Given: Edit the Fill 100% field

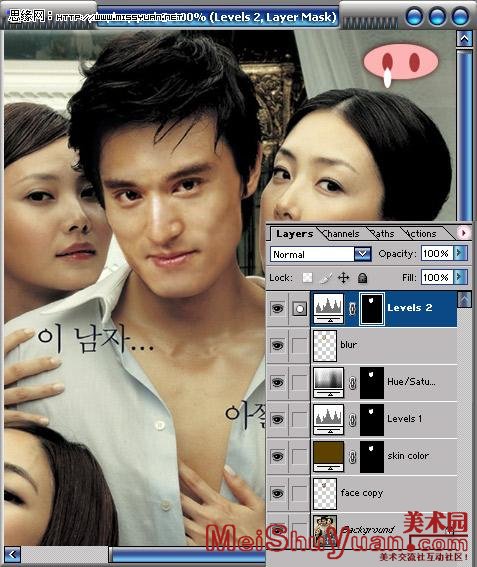Looking at the screenshot, I should click(437, 277).
